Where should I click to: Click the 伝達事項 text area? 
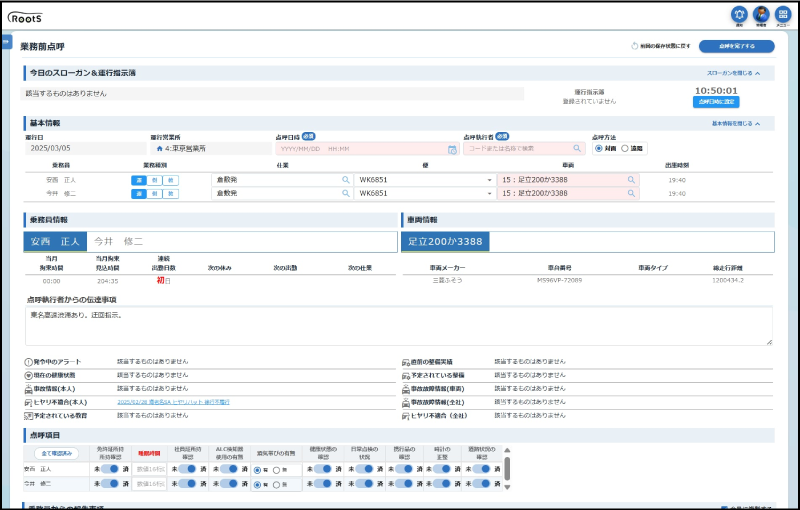coord(398,326)
